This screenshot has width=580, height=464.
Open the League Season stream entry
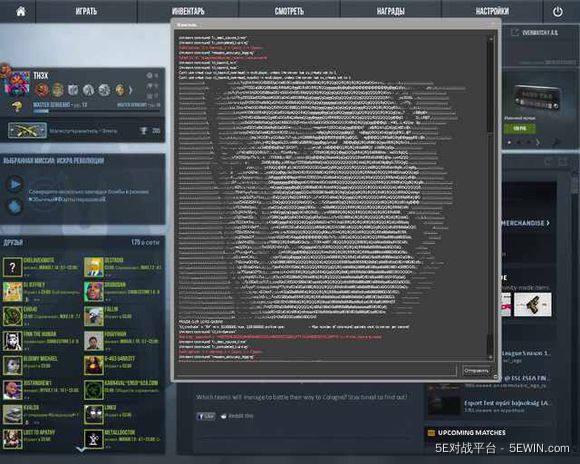tap(525, 356)
